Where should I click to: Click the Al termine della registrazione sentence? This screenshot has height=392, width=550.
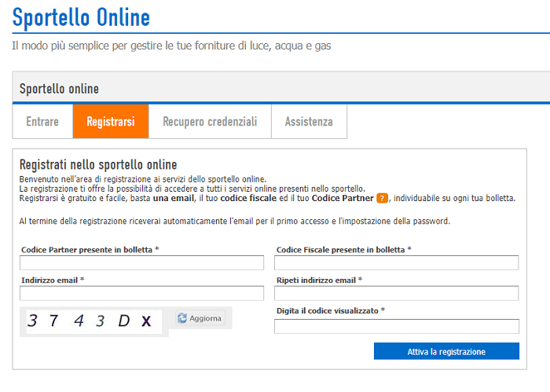point(235,222)
